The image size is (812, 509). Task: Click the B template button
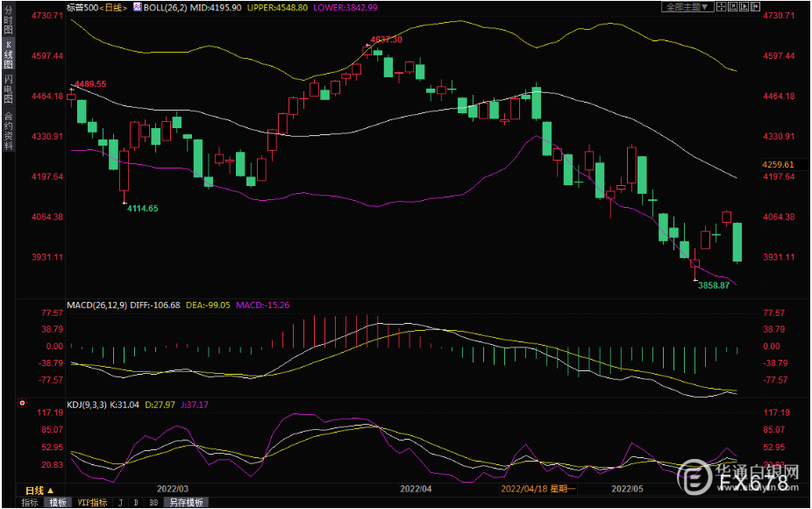[x=136, y=502]
